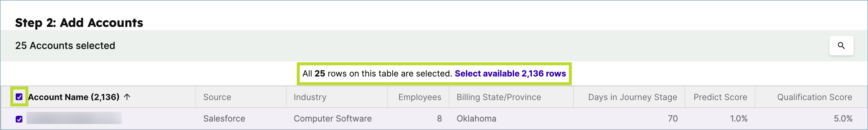This screenshot has height=130, width=868.
Task: Click the sort arrow beside Account Name
Action: (127, 97)
